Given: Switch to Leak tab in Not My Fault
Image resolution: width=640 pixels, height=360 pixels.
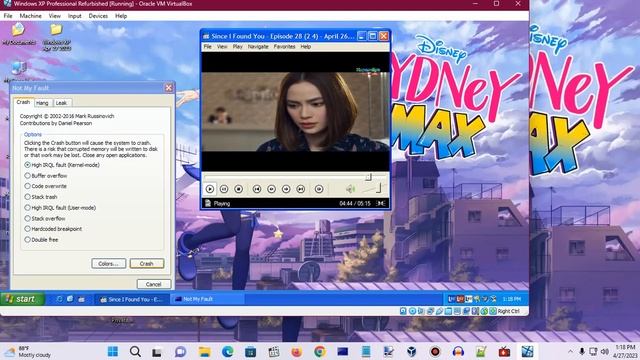Looking at the screenshot, I should click(61, 103).
